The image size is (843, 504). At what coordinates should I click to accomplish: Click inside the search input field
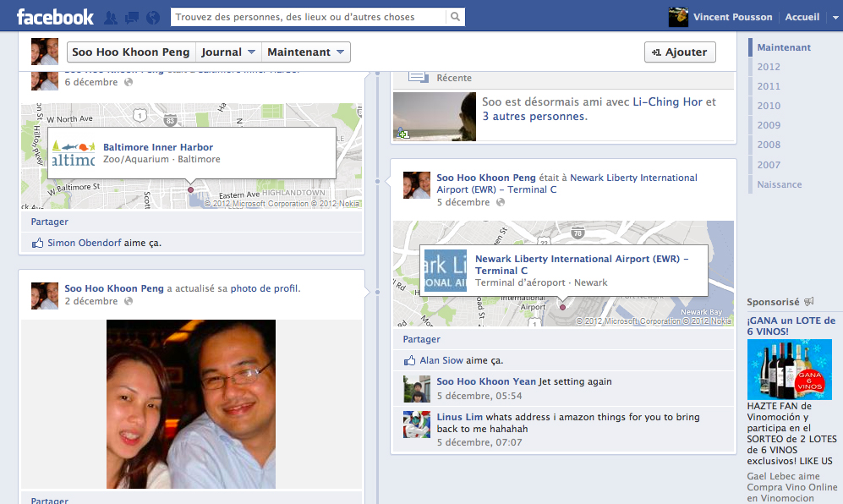(x=304, y=16)
